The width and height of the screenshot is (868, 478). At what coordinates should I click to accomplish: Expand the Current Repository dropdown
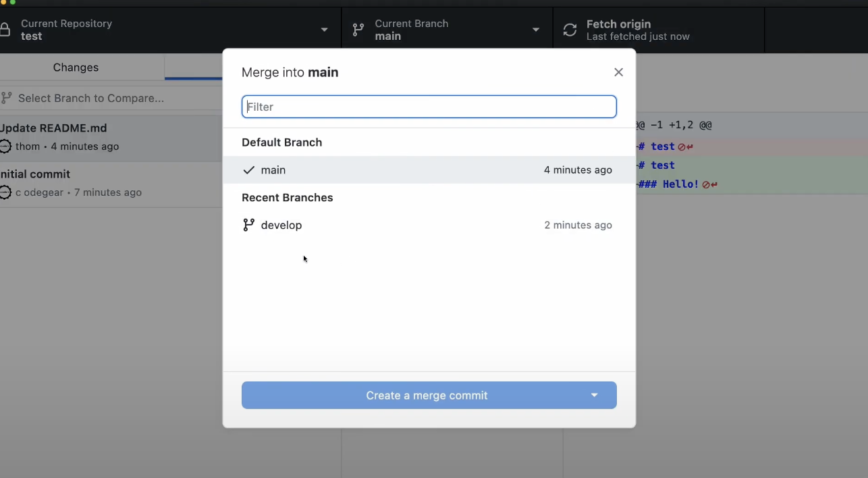(x=324, y=30)
